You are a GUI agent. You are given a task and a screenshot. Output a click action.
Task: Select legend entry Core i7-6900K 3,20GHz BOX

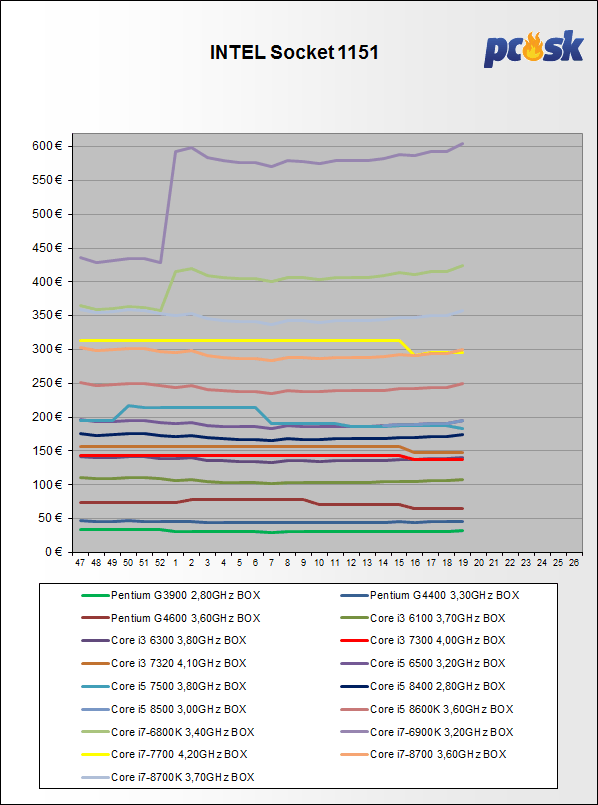[427, 732]
